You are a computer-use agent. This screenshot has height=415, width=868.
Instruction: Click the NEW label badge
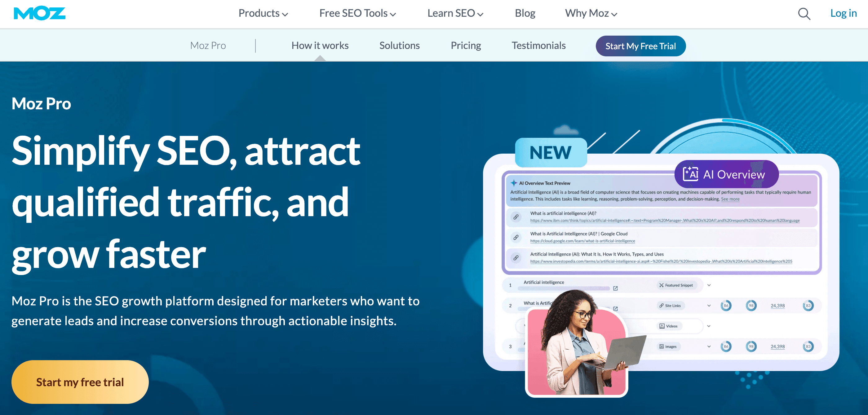(551, 152)
